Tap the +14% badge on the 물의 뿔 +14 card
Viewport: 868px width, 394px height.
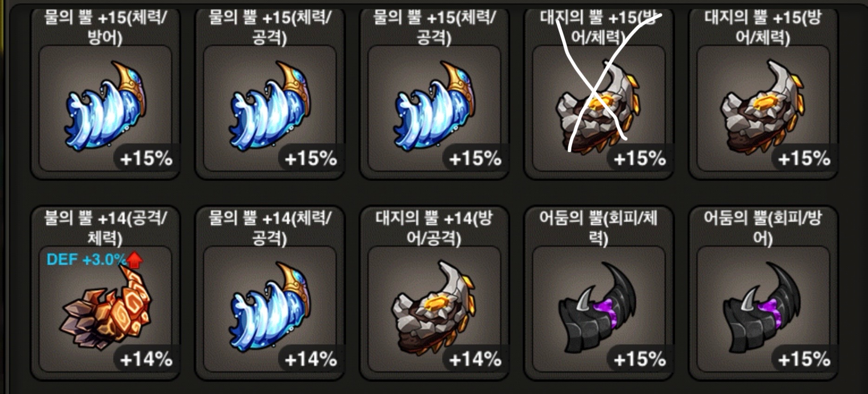[310, 359]
